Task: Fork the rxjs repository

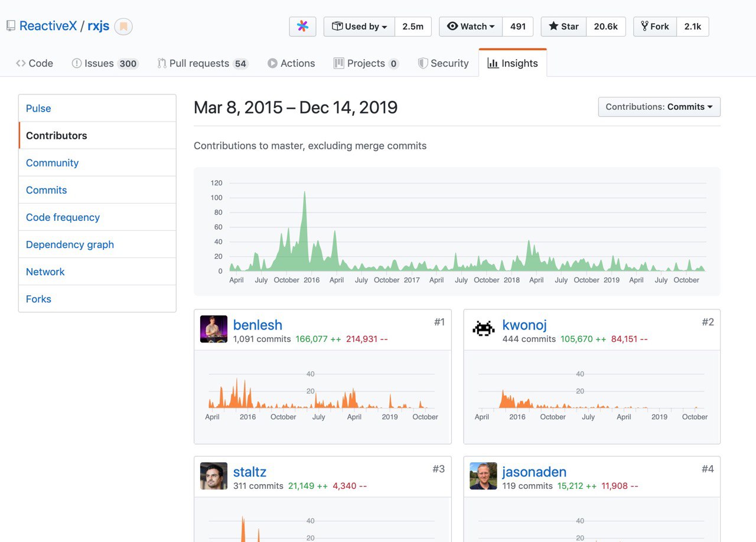Action: [x=655, y=27]
